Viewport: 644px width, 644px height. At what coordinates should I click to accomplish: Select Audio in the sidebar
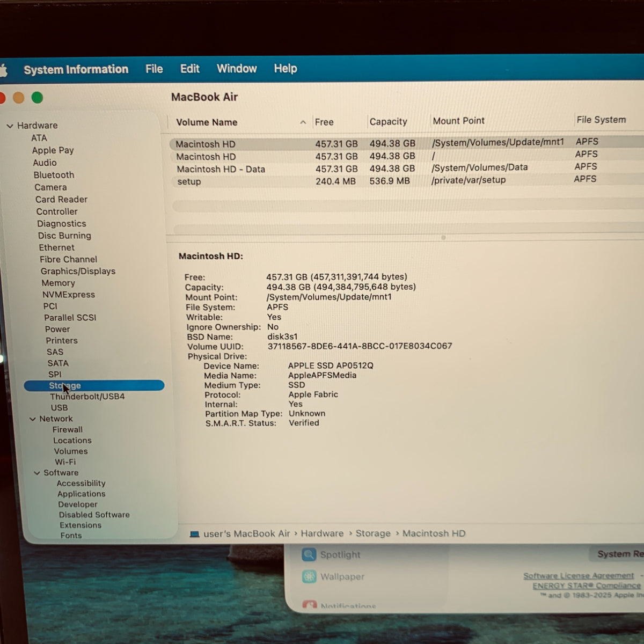point(45,163)
